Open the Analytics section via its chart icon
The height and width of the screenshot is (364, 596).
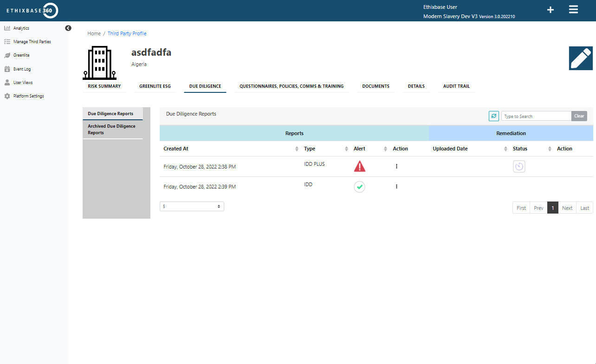point(7,28)
